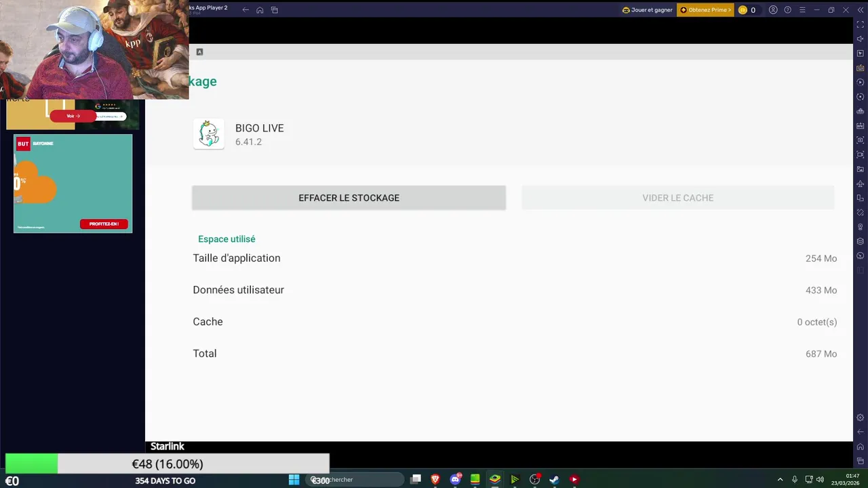Click the taskbar search field
The height and width of the screenshot is (488, 868).
(x=355, y=479)
